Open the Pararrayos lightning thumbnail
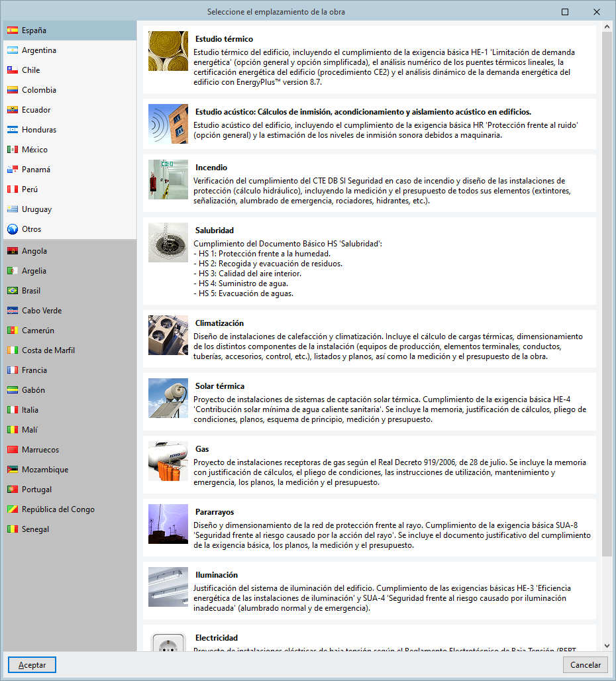The height and width of the screenshot is (681, 616). pos(168,524)
